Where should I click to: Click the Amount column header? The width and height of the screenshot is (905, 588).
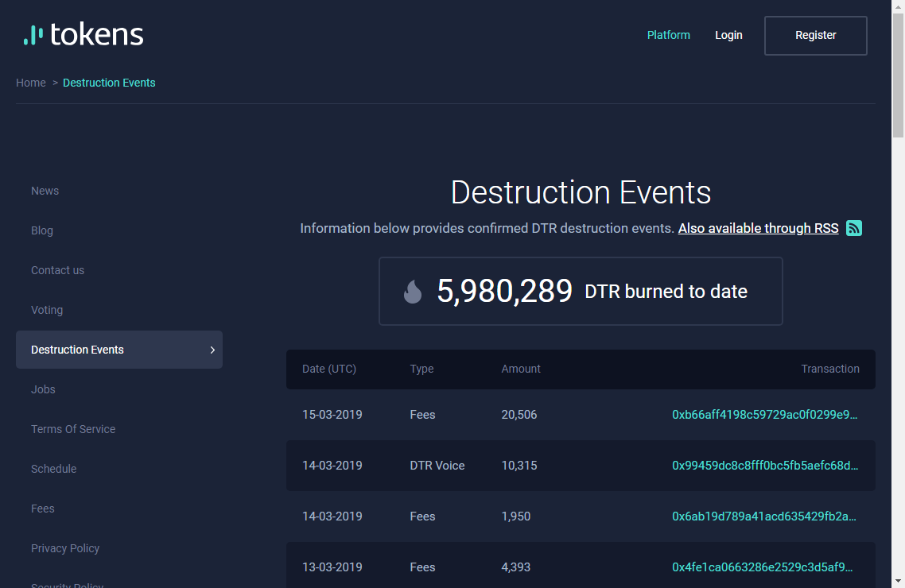pyautogui.click(x=521, y=369)
